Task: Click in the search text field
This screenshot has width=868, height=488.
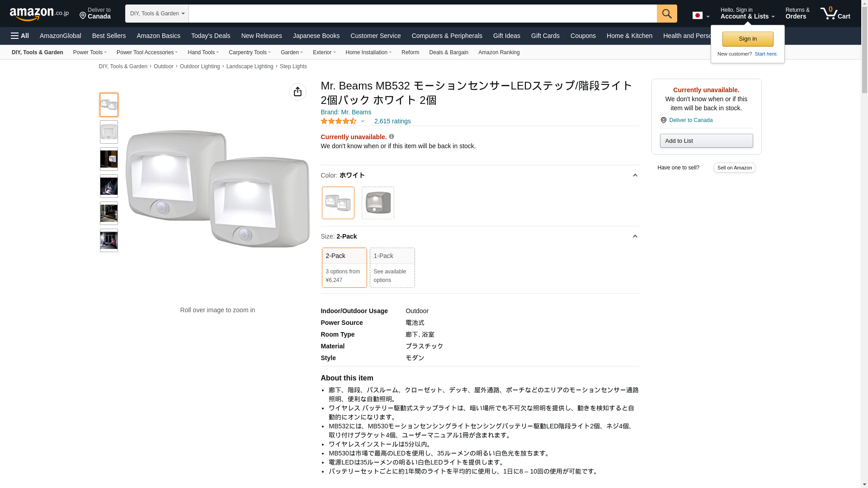Action: point(422,14)
